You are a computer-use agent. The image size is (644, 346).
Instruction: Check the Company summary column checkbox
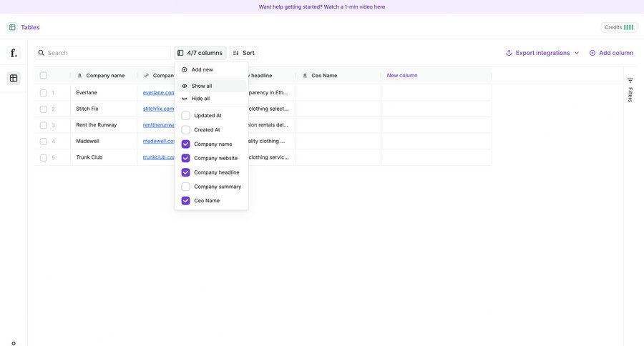[185, 187]
